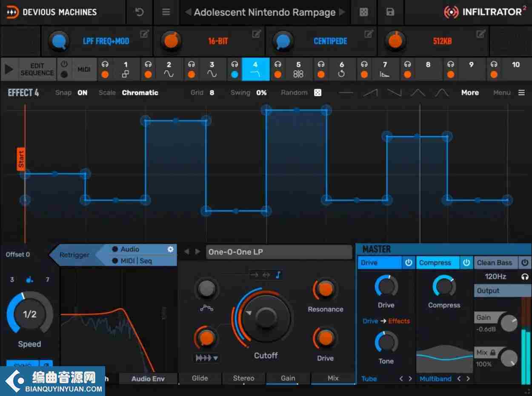532x396 pixels.
Task: Toggle sequencer power button beside MIDI
Action: click(64, 64)
